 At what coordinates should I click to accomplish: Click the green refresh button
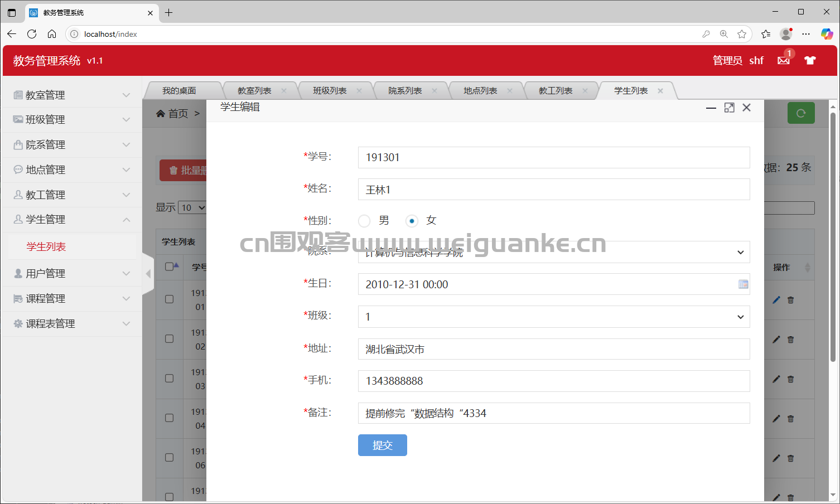point(801,113)
